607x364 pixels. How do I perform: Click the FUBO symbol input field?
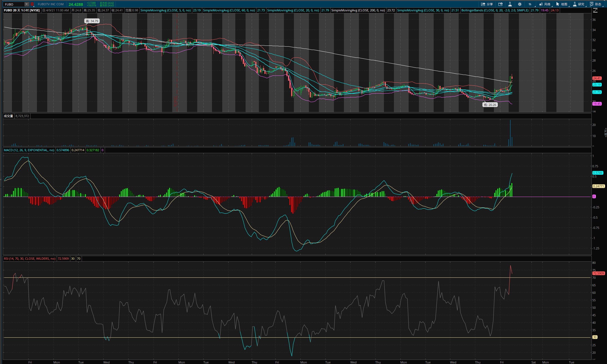point(14,4)
